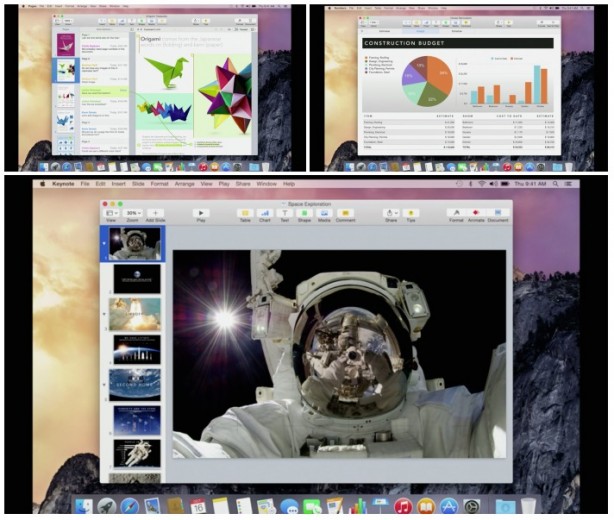The width and height of the screenshot is (614, 520).
Task: Select the pink first page thumbnail in Pages
Action: (66, 44)
